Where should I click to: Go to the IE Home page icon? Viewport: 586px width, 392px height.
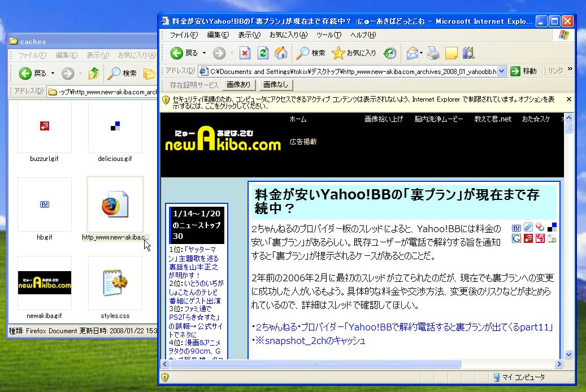(x=281, y=53)
